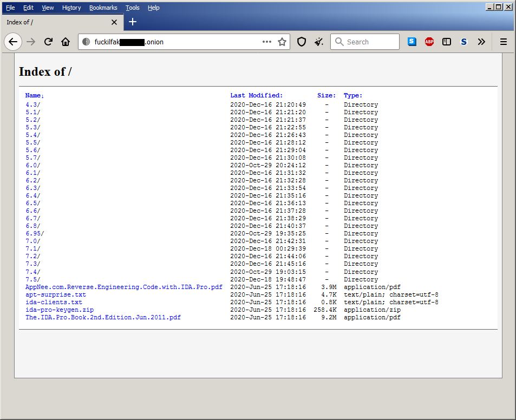Open the 4.3/ directory

pyautogui.click(x=33, y=104)
